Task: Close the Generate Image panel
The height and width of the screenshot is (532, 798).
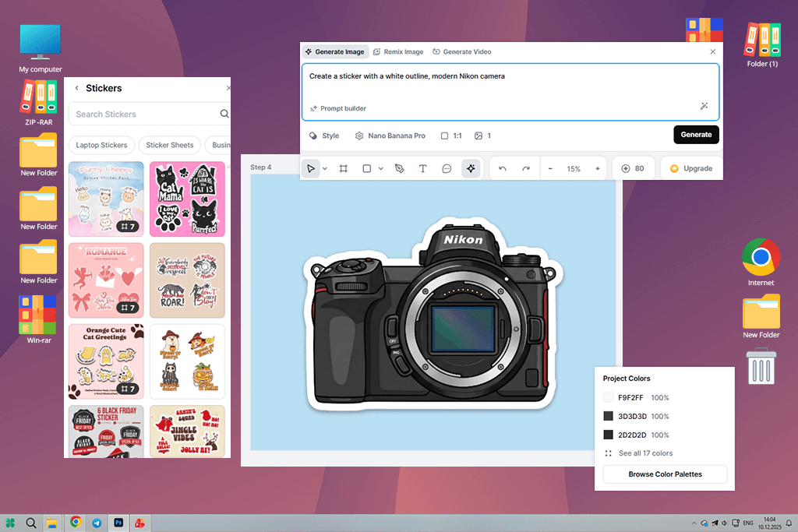Action: click(712, 52)
